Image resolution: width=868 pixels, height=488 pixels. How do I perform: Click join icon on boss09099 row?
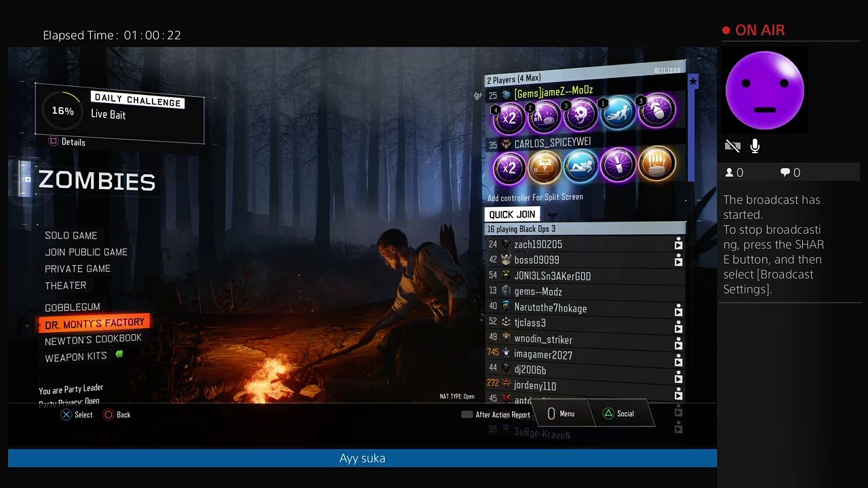point(678,260)
